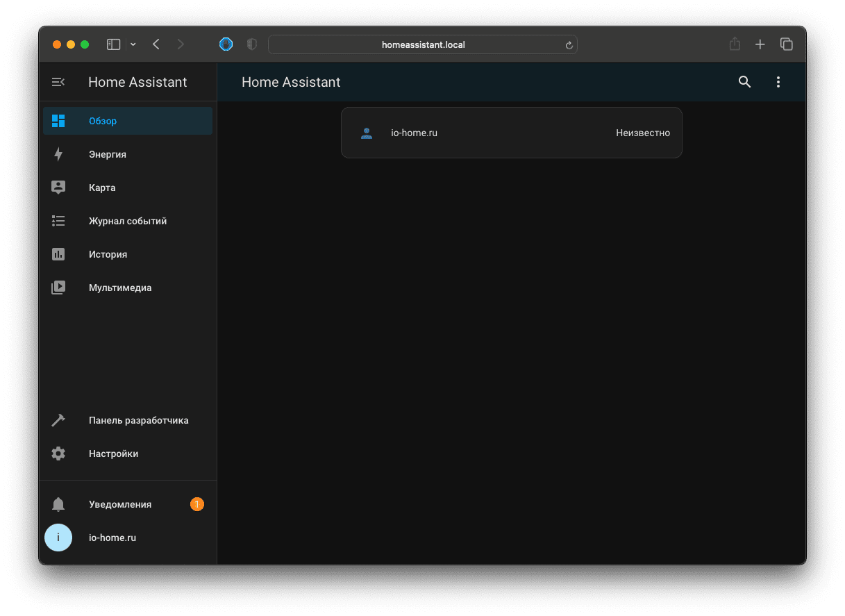Click the Энергия lightning bolt icon
The height and width of the screenshot is (616, 845).
click(58, 154)
